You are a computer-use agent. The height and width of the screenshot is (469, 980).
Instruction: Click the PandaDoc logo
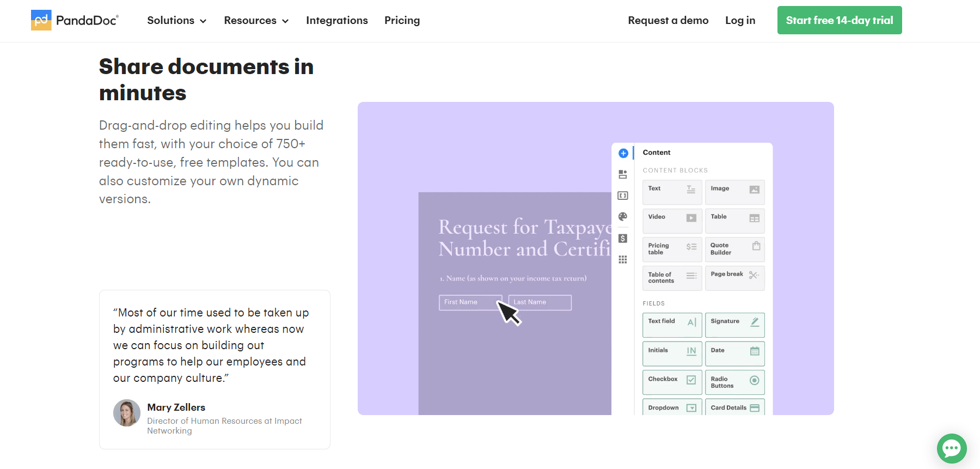click(x=75, y=20)
